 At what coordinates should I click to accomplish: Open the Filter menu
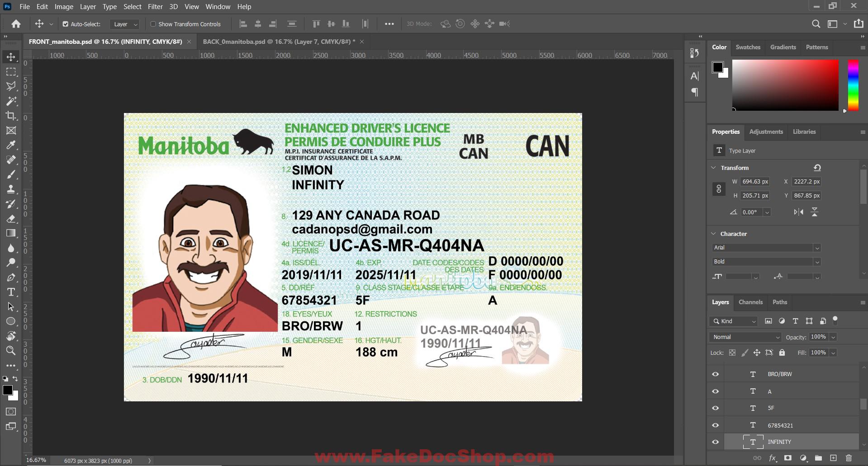coord(155,6)
